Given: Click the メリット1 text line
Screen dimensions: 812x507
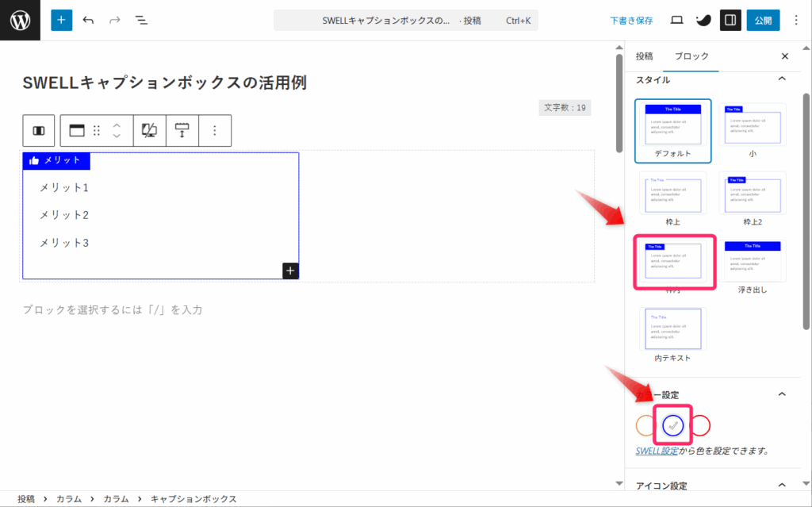Looking at the screenshot, I should (64, 188).
